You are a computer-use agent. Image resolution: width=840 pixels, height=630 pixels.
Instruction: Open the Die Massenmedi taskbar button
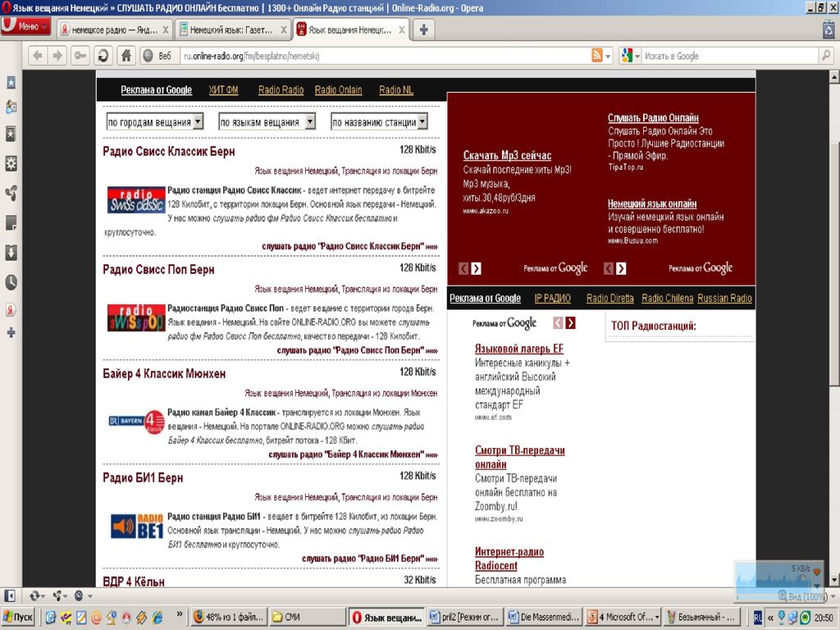[x=544, y=617]
